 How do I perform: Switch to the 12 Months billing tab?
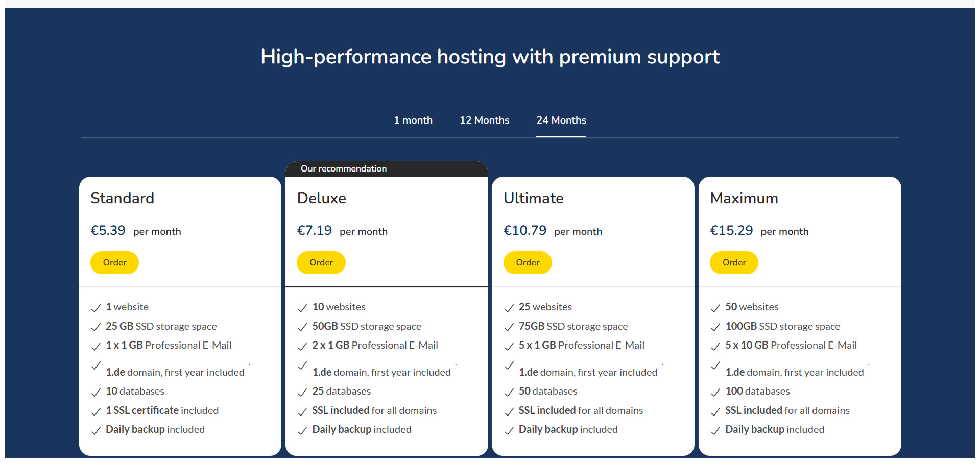(484, 120)
